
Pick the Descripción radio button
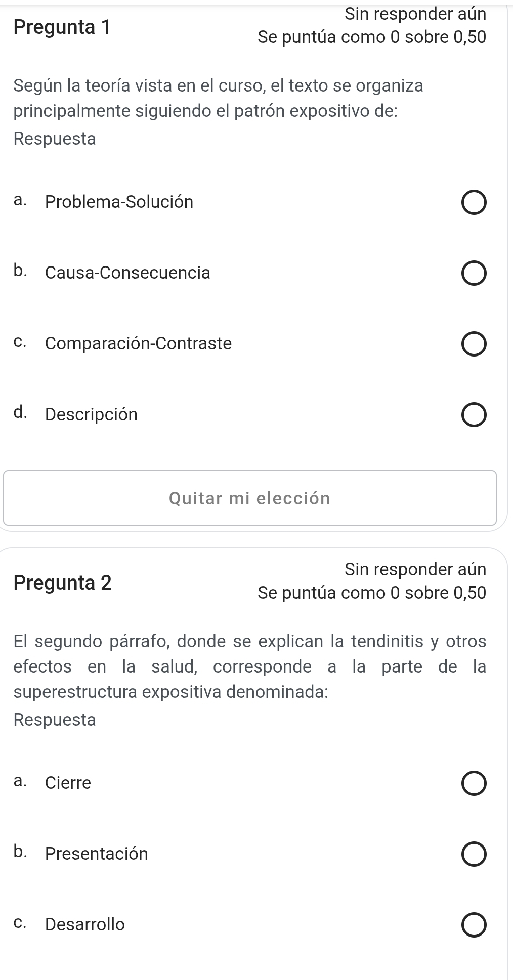pyautogui.click(x=474, y=415)
